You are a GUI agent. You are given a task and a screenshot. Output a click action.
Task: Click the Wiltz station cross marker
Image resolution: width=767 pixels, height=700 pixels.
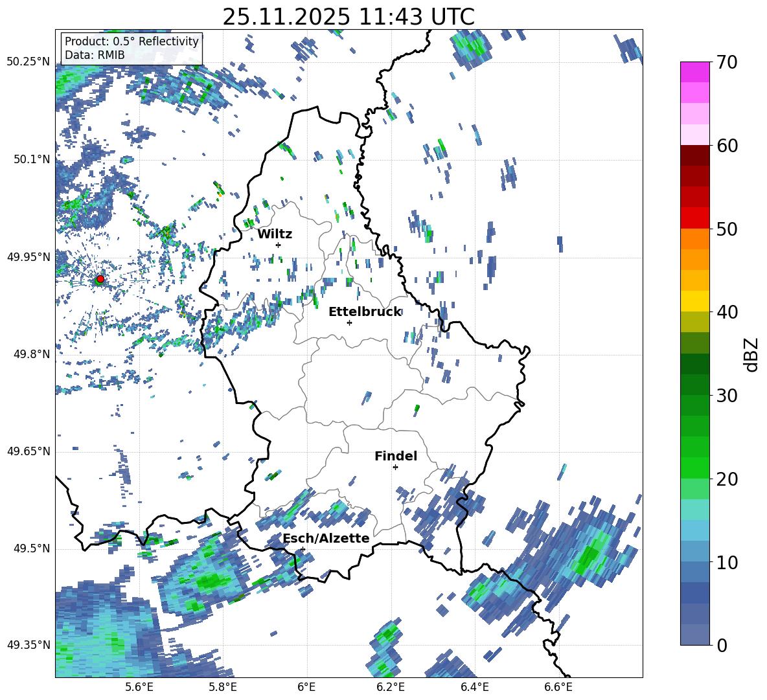279,245
